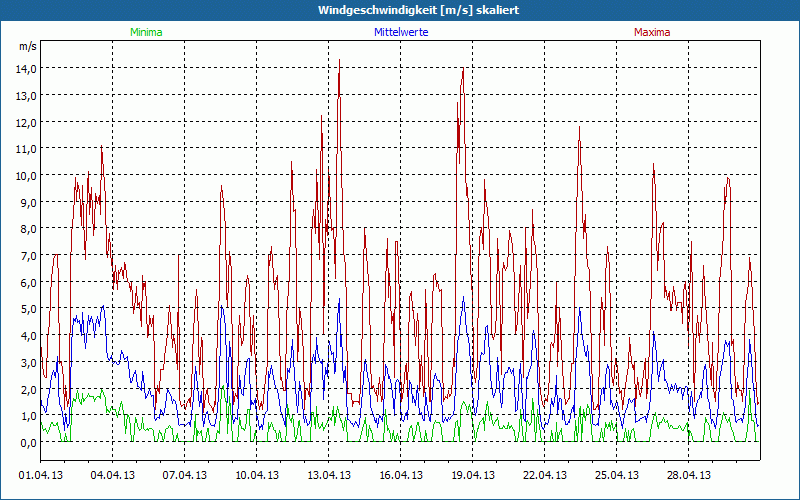Click the 13.04.13 date label
Image resolution: width=800 pixels, height=500 pixels.
point(329,476)
